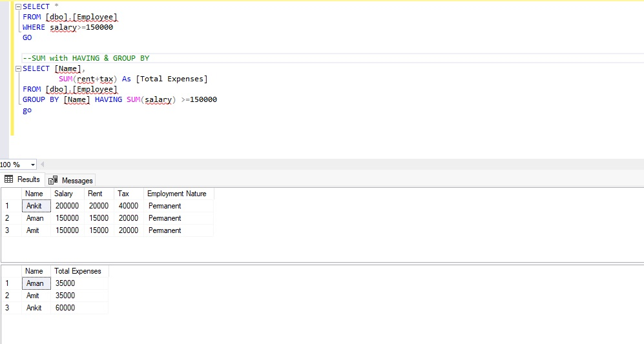Click the 40000 tax cell
The width and height of the screenshot is (644, 344).
point(129,206)
